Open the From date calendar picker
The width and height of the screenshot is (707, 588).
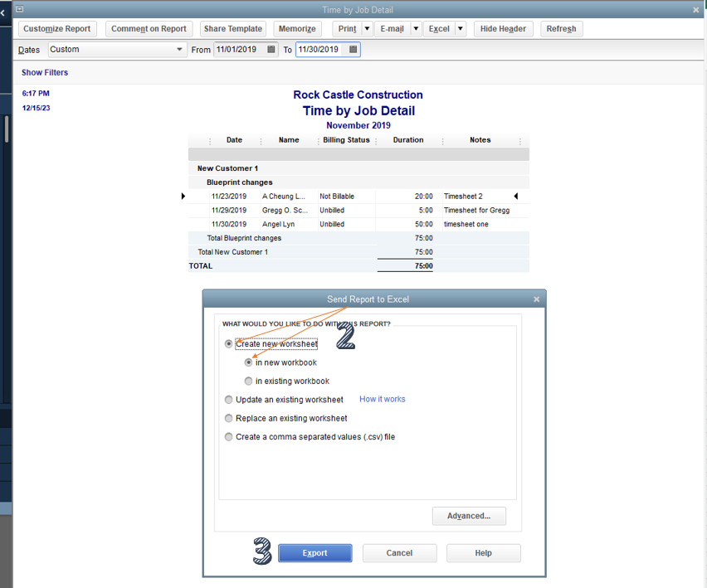click(271, 49)
